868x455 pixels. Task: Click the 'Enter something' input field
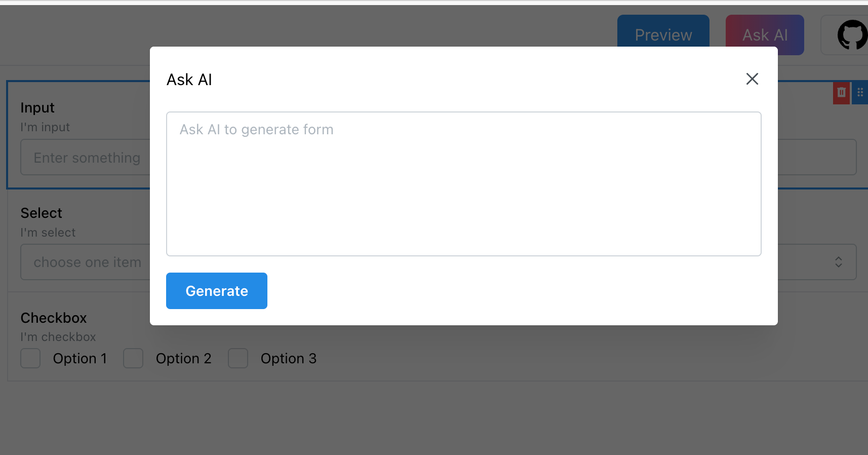[85, 158]
